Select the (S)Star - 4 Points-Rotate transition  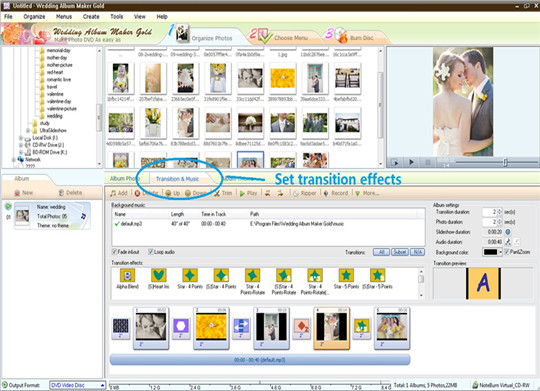pyautogui.click(x=284, y=281)
